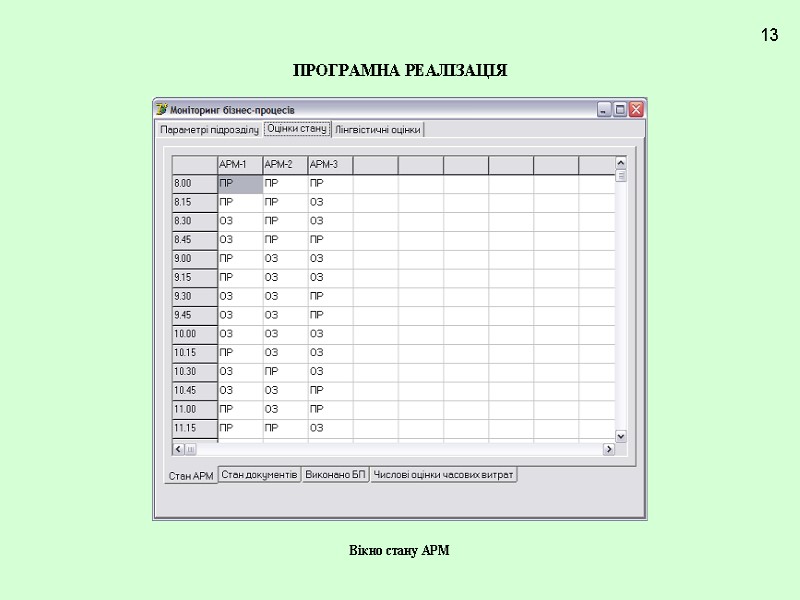
Task: Click the АРМ-2 cell in row 8.00
Action: coord(285,184)
